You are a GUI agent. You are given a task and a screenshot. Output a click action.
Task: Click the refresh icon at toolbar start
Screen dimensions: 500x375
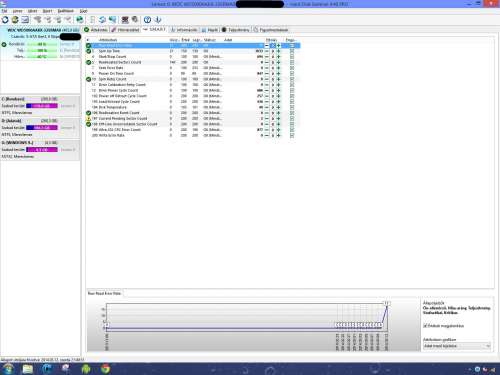(5, 20)
